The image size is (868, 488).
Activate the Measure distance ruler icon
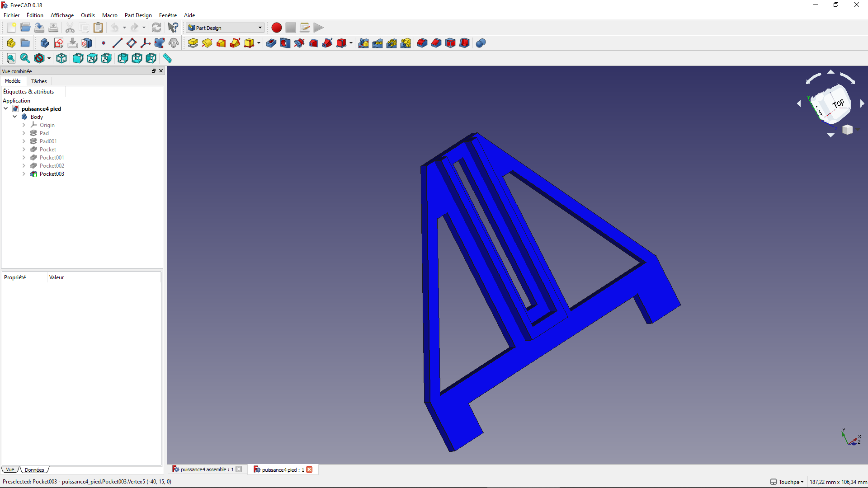[167, 58]
